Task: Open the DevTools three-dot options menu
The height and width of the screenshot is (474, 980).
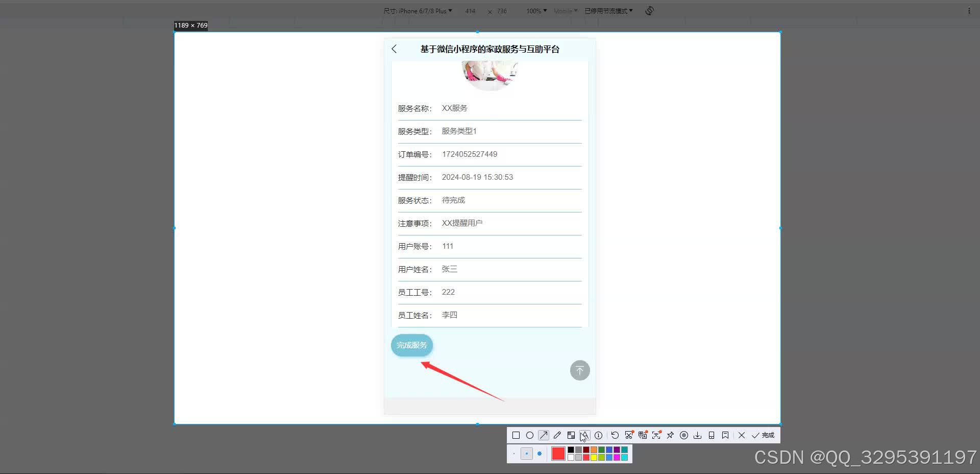Action: pos(969,10)
